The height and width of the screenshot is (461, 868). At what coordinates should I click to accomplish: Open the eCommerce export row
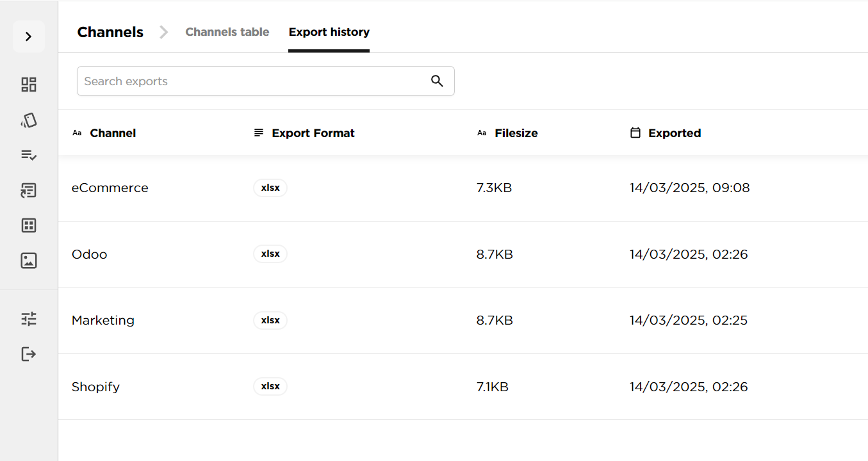coord(463,188)
